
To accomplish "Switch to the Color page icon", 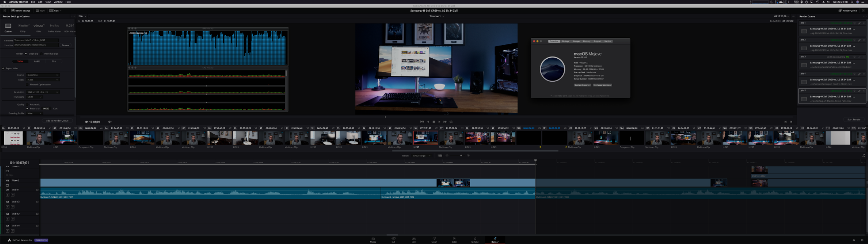I will [x=454, y=239].
